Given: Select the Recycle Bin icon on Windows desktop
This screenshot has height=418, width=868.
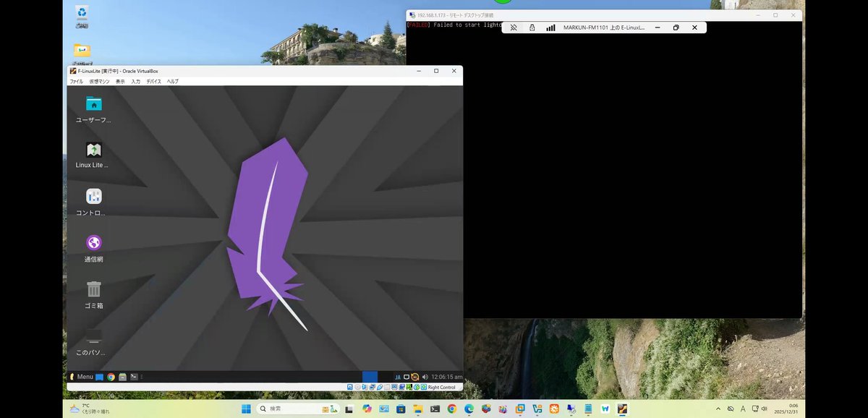Looking at the screenshot, I should [x=82, y=16].
